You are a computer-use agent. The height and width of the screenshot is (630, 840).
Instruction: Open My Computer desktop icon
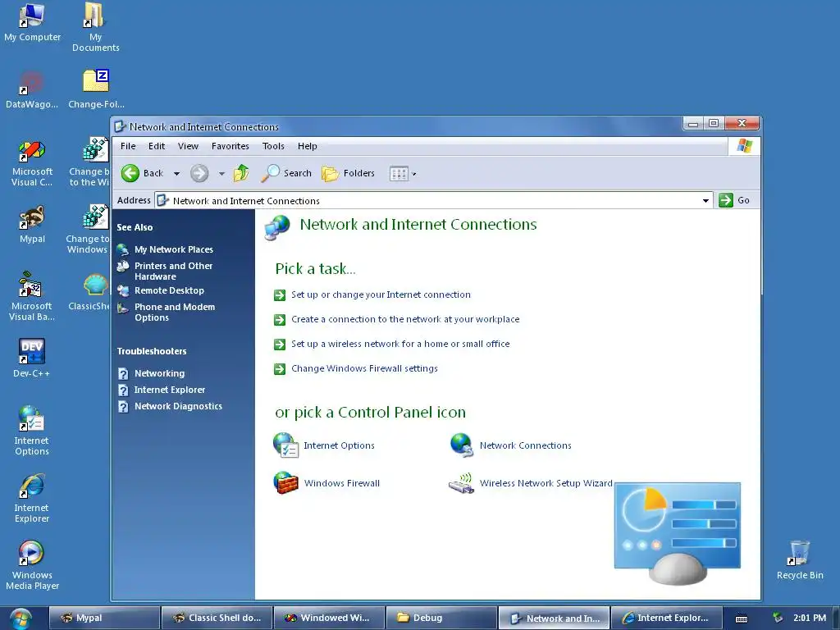click(x=32, y=22)
